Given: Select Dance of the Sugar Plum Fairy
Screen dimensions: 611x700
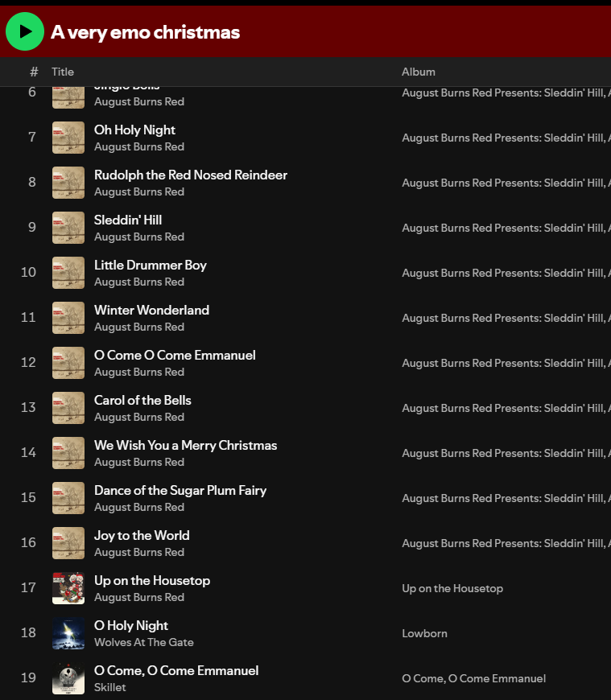Looking at the screenshot, I should tap(180, 491).
